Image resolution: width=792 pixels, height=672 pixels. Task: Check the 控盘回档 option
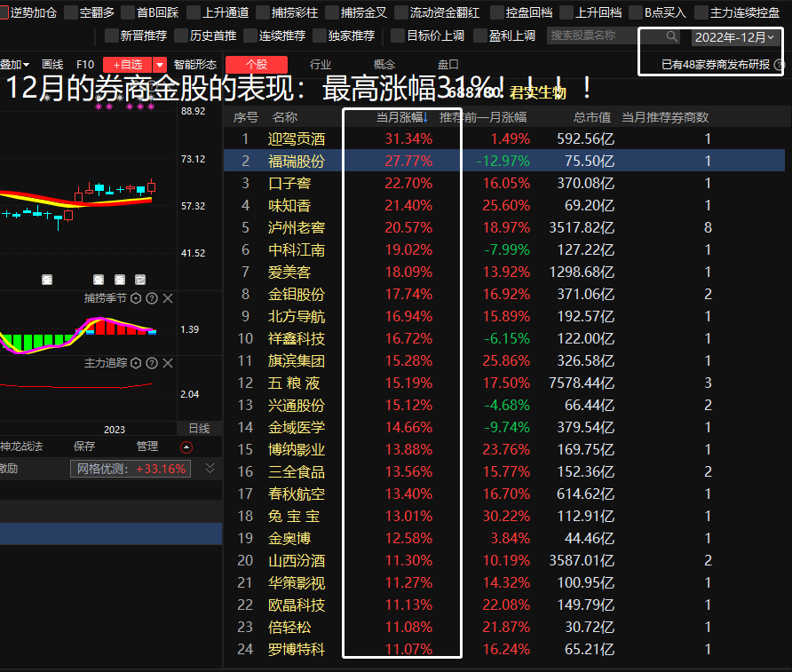pos(497,12)
